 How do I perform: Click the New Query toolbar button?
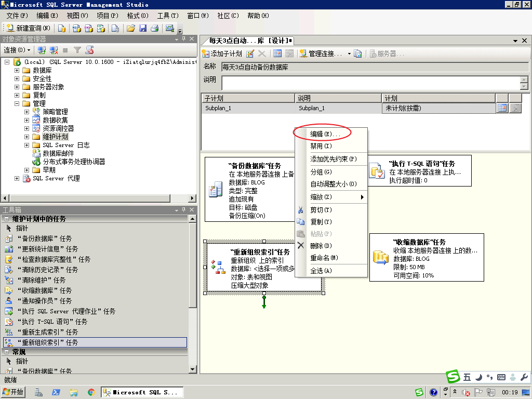click(29, 28)
